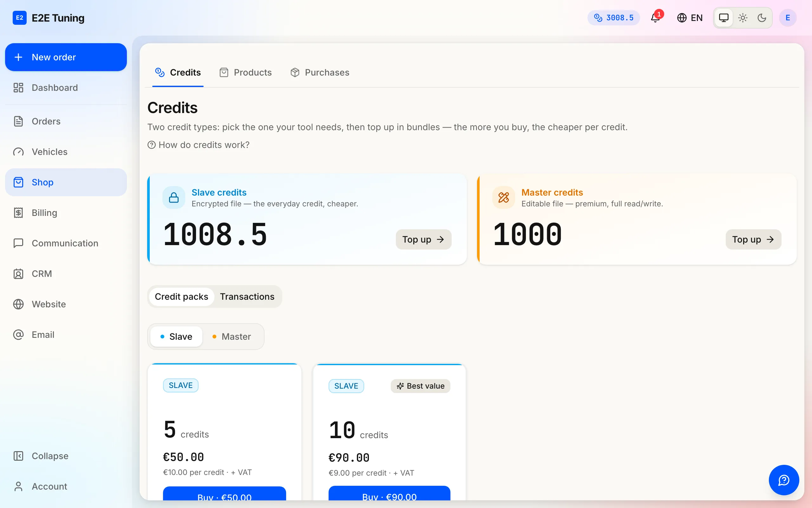Open the notifications bell
Viewport: 812px width, 508px height.
click(x=655, y=17)
